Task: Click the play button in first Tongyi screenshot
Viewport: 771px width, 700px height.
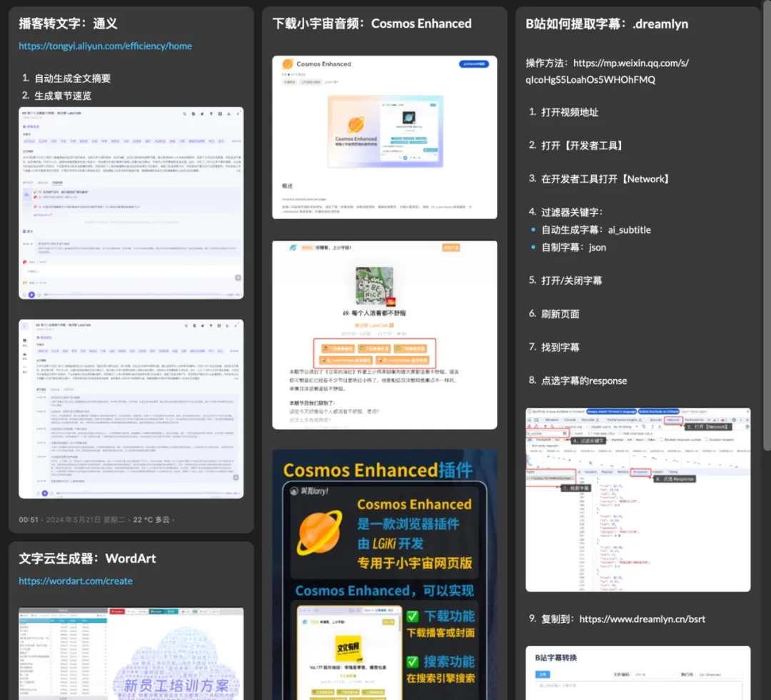Action: [x=32, y=295]
